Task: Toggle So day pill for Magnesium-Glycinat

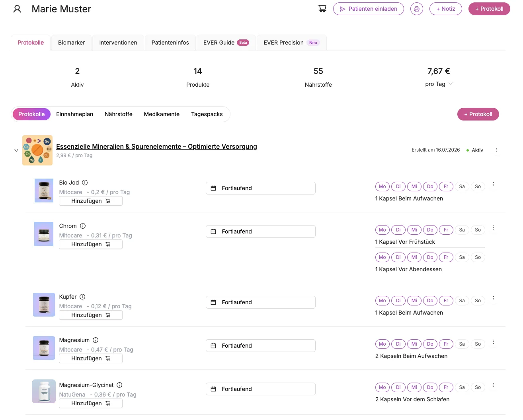Action: (478, 387)
